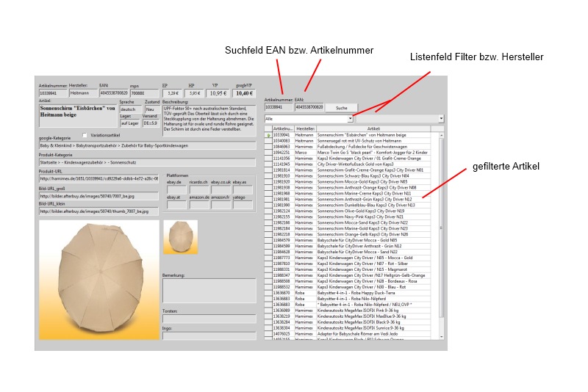Click the list scrollbar down arrow
The height and width of the screenshot is (392, 588).
[441, 337]
